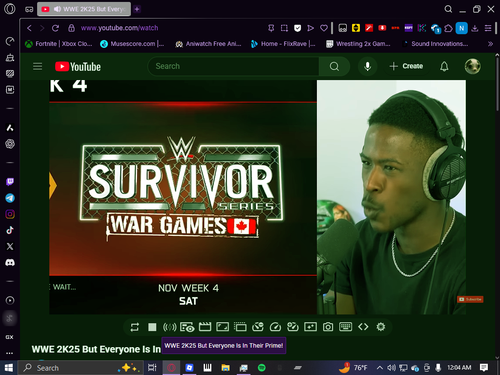Open the YouTube hamburger guide menu

37,66
